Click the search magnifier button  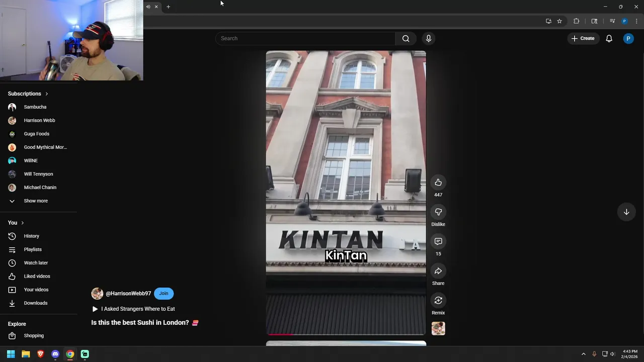[406, 38]
